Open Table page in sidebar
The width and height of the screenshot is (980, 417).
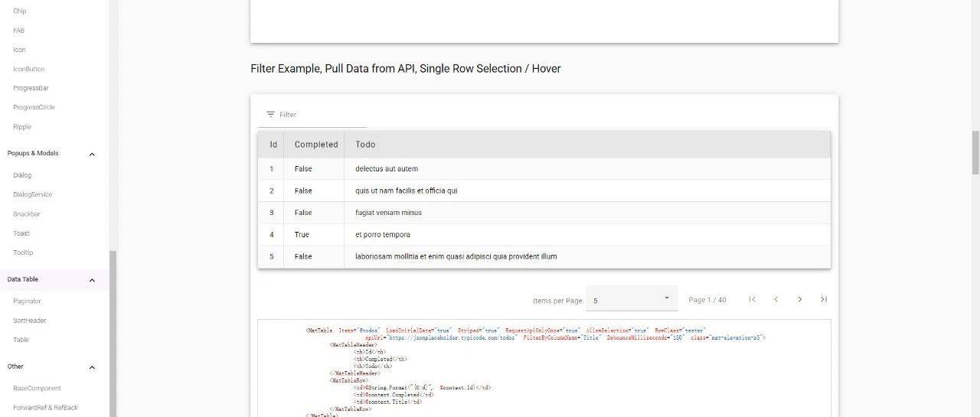tap(21, 340)
